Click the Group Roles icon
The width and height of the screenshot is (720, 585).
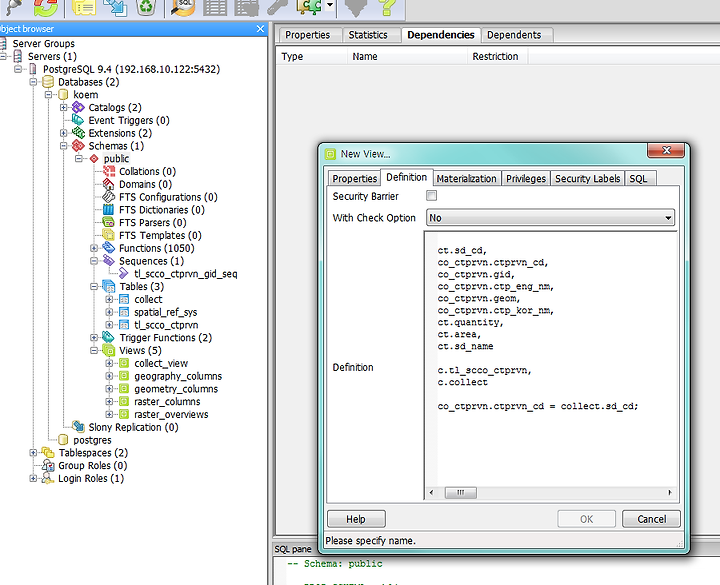[x=48, y=466]
